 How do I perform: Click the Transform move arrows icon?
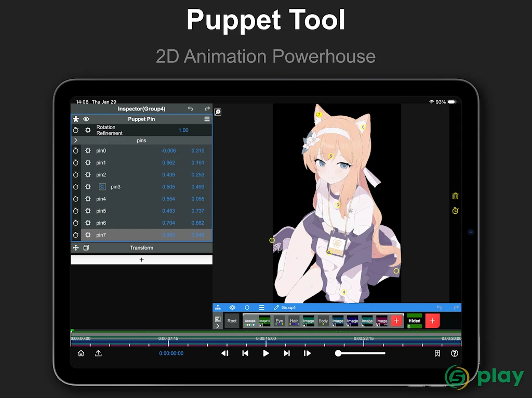click(x=76, y=248)
